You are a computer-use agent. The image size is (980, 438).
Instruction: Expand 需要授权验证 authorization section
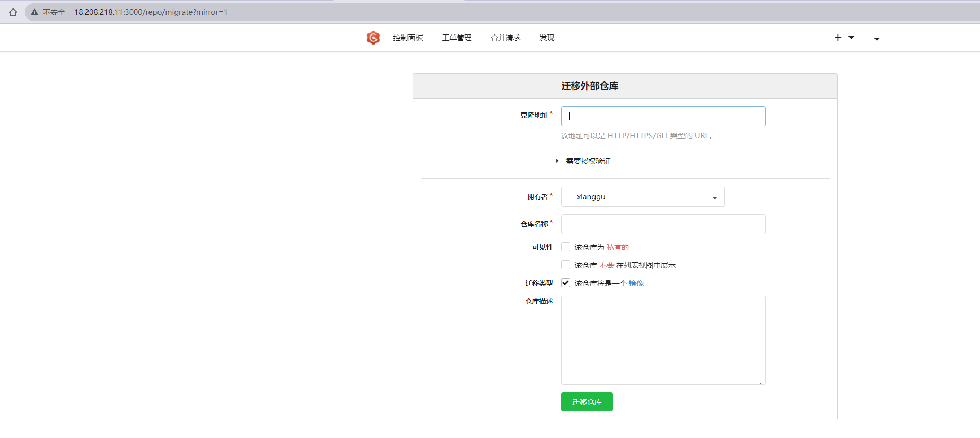pyautogui.click(x=583, y=161)
